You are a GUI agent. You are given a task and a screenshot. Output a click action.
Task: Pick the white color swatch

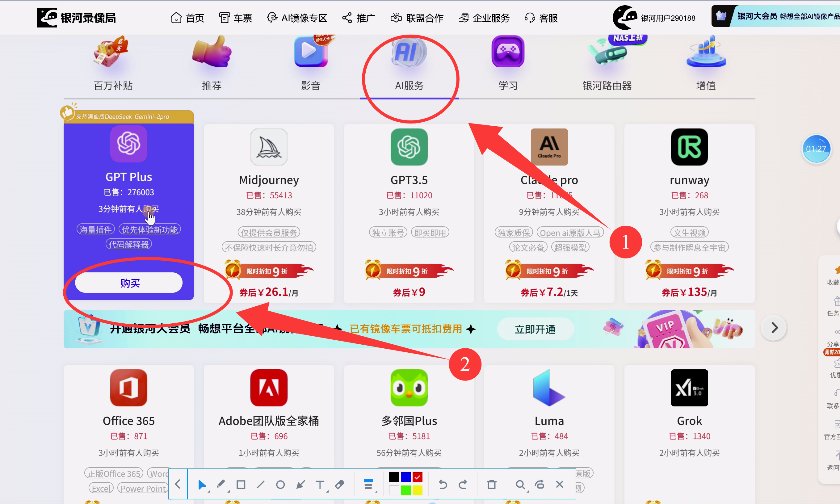tap(393, 490)
